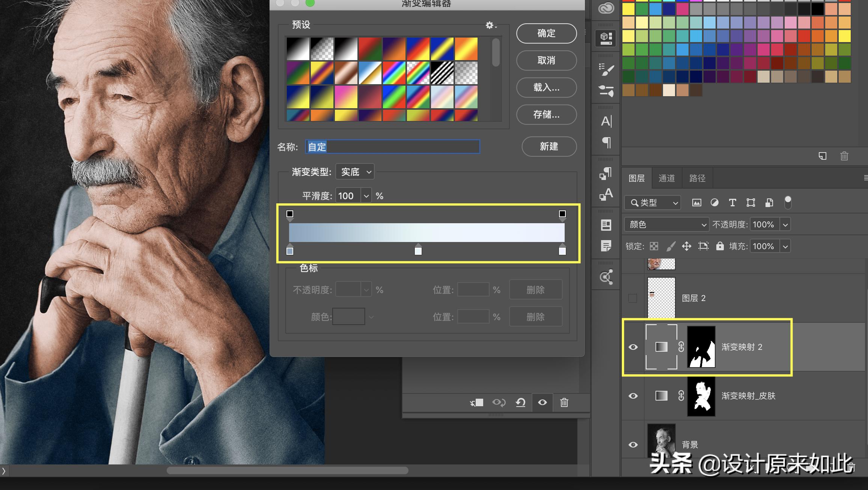Expand the layer 不透明度 dropdown arrow
This screenshot has width=868, height=490.
[x=785, y=225]
